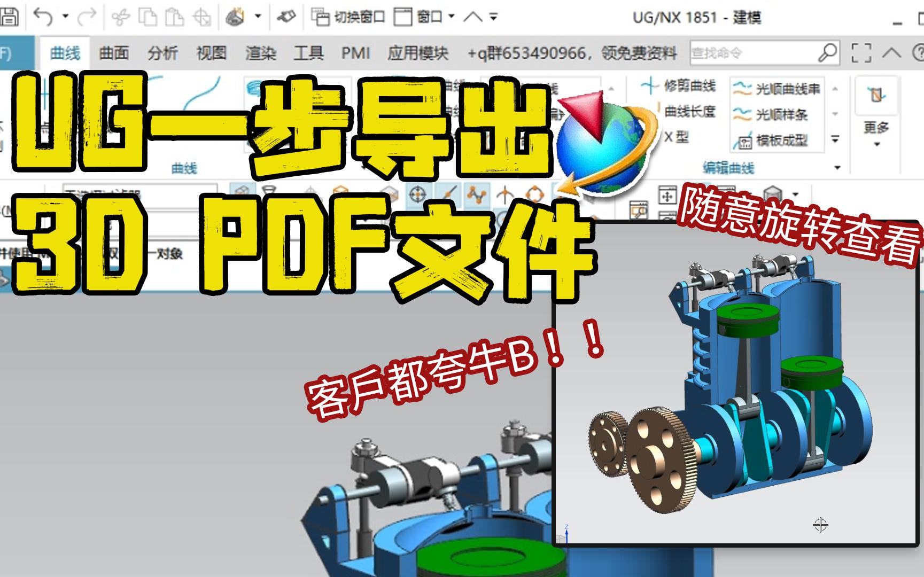Open the 窗口 dropdown arrow
This screenshot has height=577, width=924.
pos(451,17)
